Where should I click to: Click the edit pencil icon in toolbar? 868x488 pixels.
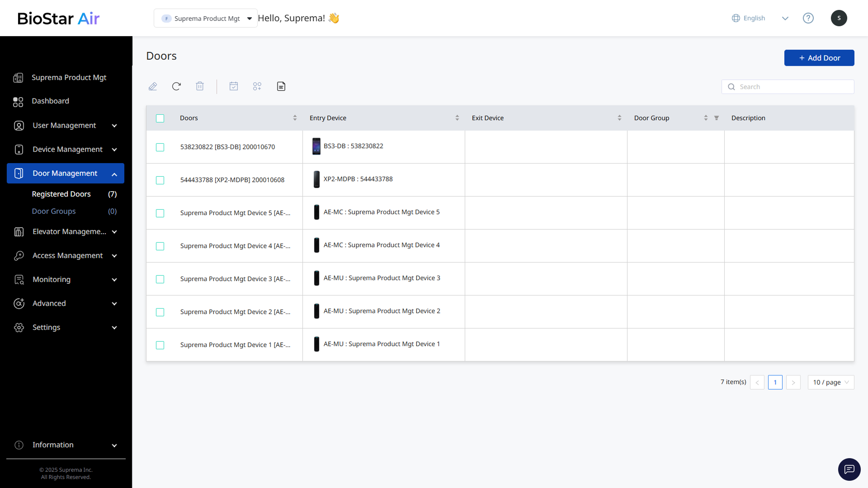(x=153, y=86)
